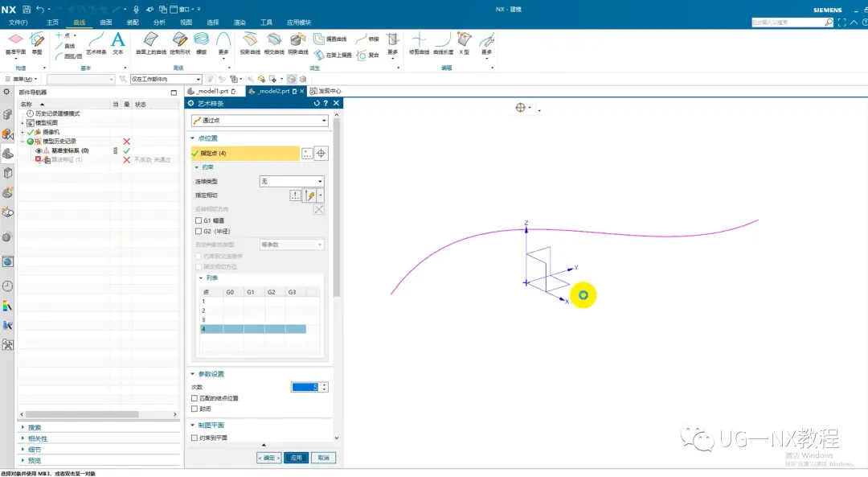Choose the 点 point tool in ribbon
The height and width of the screenshot is (477, 868).
point(63,35)
